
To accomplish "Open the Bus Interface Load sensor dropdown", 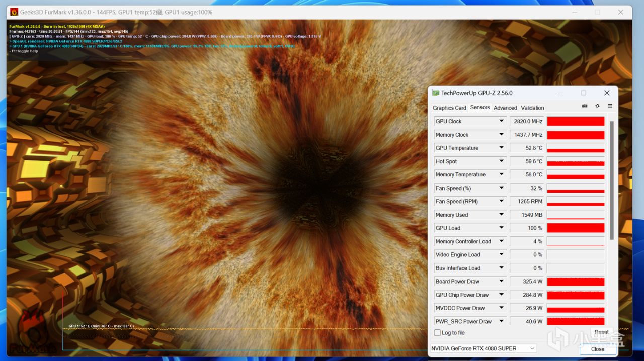I will point(501,268).
